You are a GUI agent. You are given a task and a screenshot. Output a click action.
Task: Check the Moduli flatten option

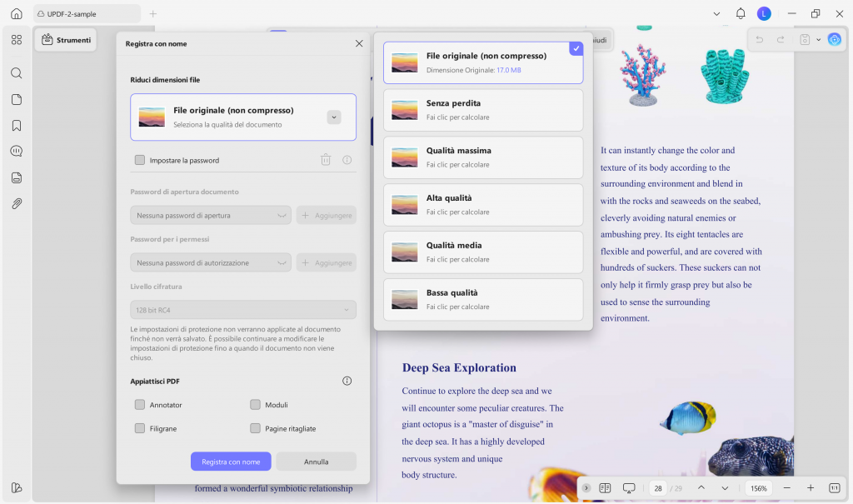point(255,404)
